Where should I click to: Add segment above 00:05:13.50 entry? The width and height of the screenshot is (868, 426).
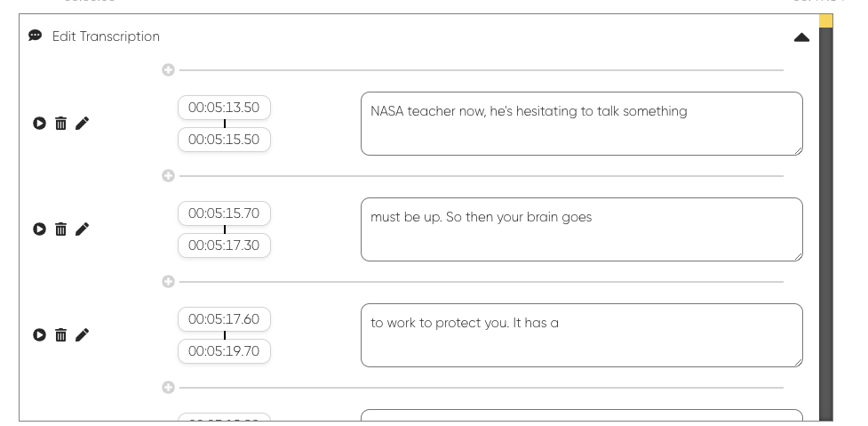click(168, 70)
